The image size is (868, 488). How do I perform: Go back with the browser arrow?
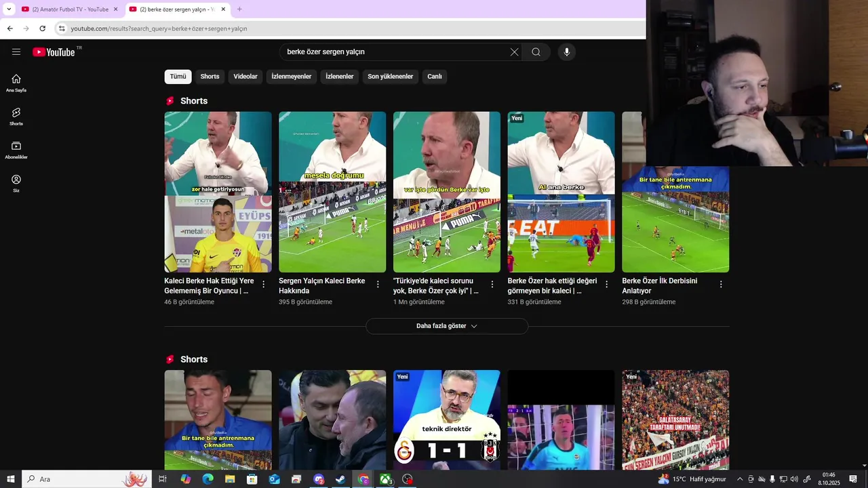9,28
